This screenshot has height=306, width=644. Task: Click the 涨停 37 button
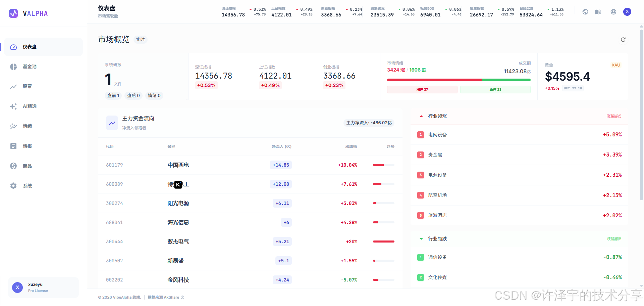(422, 89)
